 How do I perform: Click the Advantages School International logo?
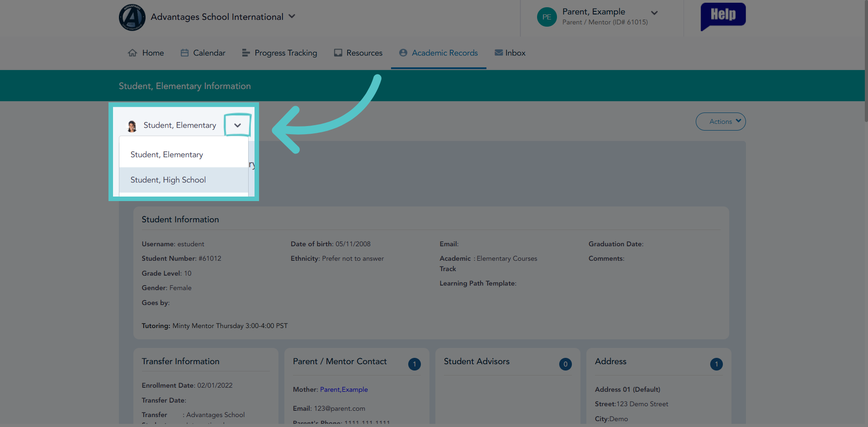tap(132, 18)
